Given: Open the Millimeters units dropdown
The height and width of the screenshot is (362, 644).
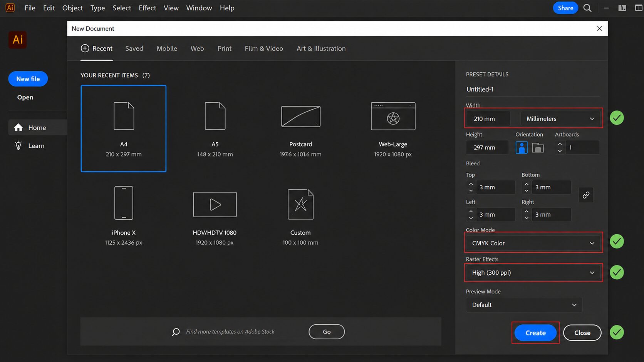Looking at the screenshot, I should pos(560,118).
